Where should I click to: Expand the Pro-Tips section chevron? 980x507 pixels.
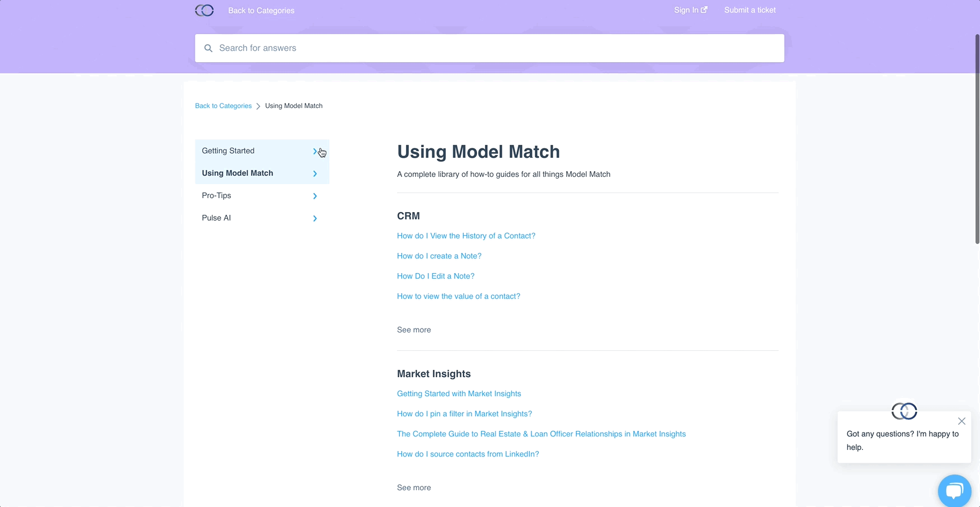[x=315, y=196]
